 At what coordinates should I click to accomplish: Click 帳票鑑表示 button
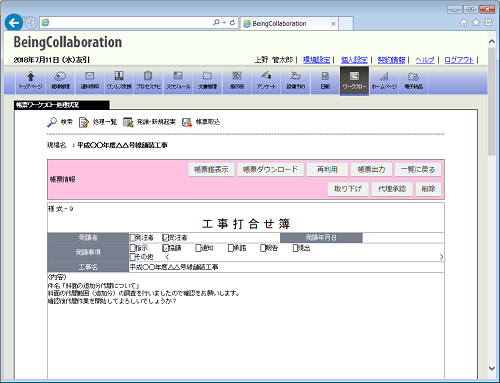point(211,170)
